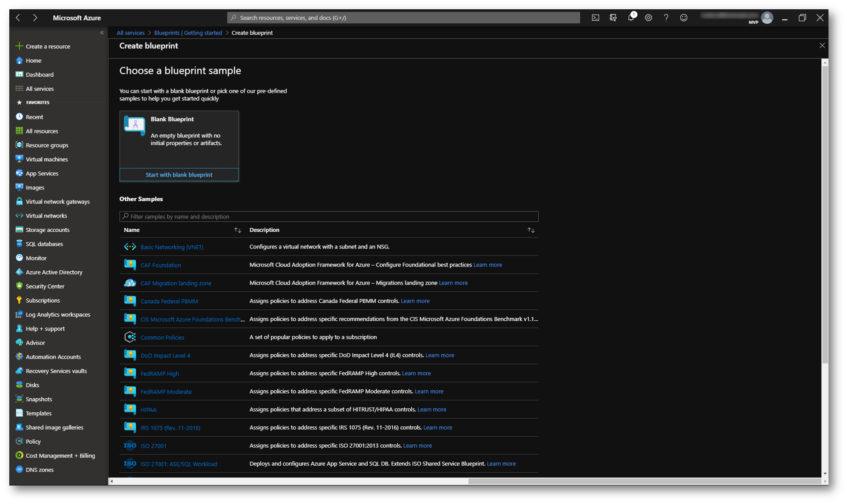The height and width of the screenshot is (504, 847).
Task: Click the top Search resources field
Action: 403,18
